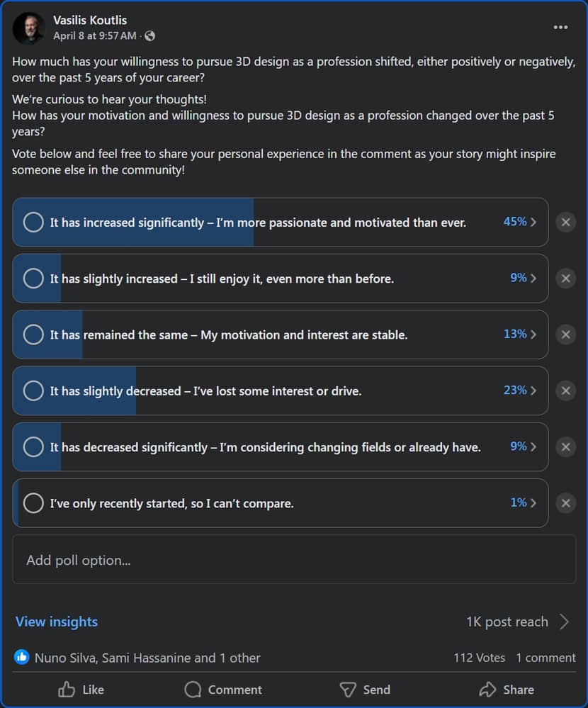Remove the 'increased significantly' poll option
Viewport: 588px width, 708px height.
tap(566, 222)
